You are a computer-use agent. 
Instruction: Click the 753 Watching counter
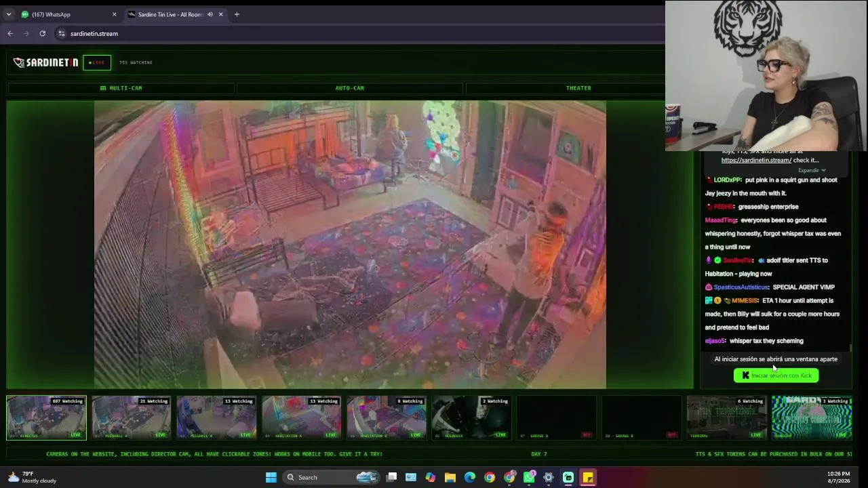pyautogui.click(x=136, y=62)
